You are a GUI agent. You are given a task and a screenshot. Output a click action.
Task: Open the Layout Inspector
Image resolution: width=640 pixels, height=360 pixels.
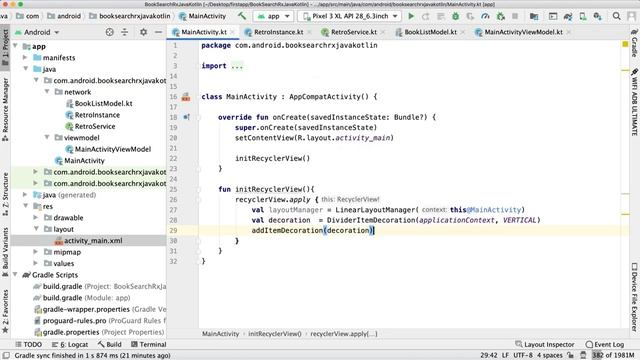coord(544,344)
